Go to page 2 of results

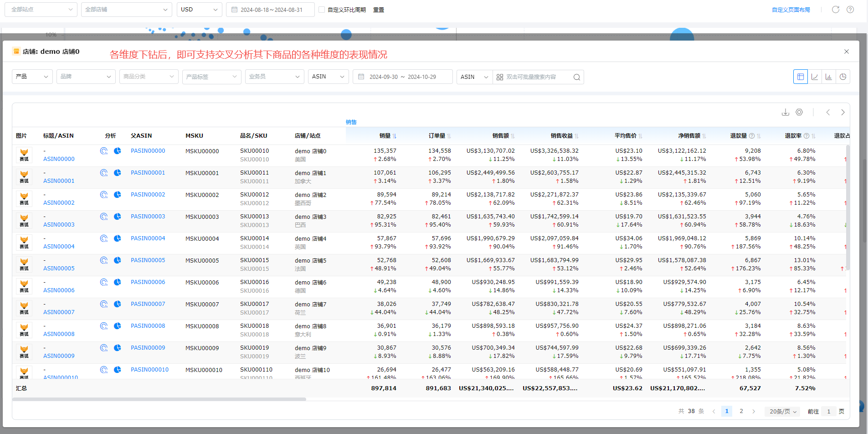coord(741,411)
